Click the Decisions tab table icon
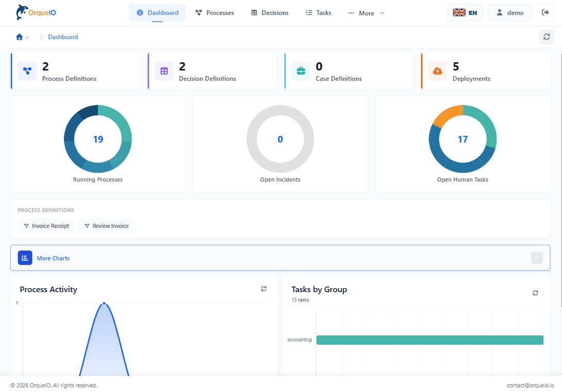 [254, 12]
